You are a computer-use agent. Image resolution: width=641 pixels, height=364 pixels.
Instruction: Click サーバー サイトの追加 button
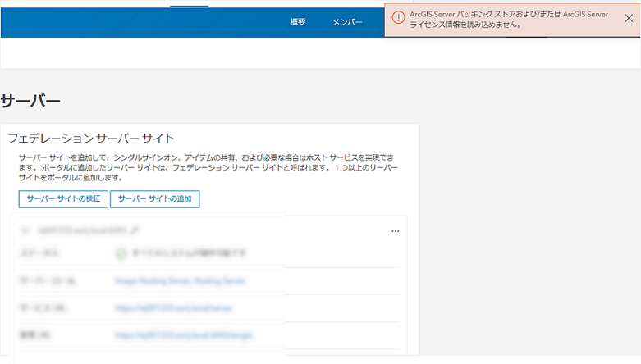click(155, 199)
